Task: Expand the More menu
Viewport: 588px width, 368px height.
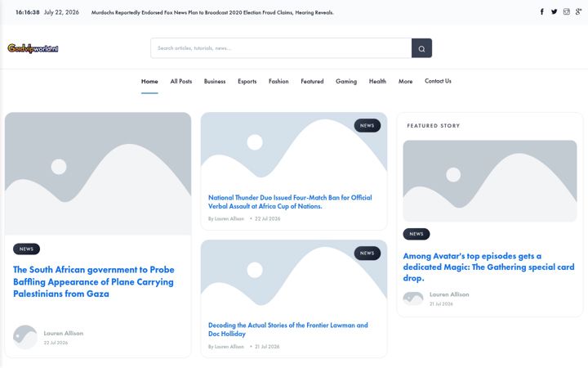Action: point(405,81)
